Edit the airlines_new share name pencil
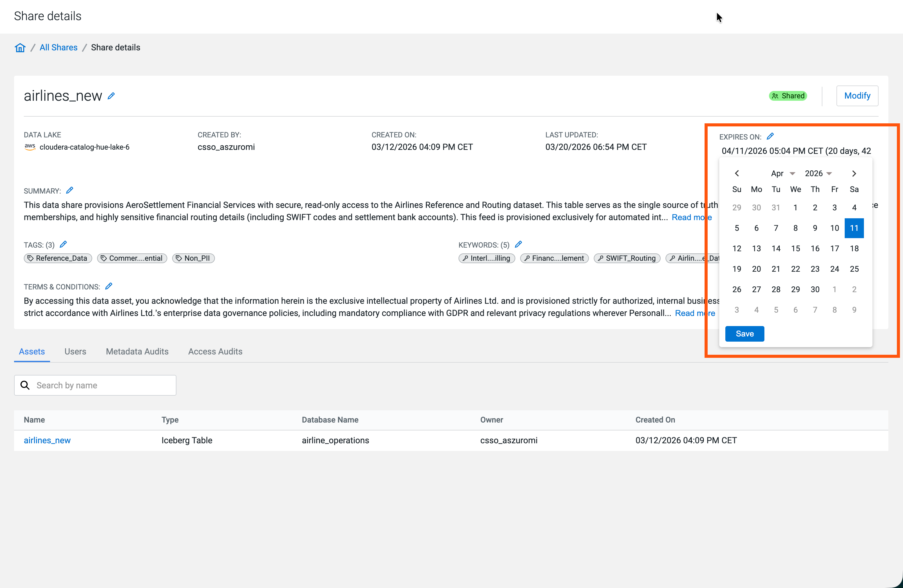903x588 pixels. pyautogui.click(x=111, y=96)
